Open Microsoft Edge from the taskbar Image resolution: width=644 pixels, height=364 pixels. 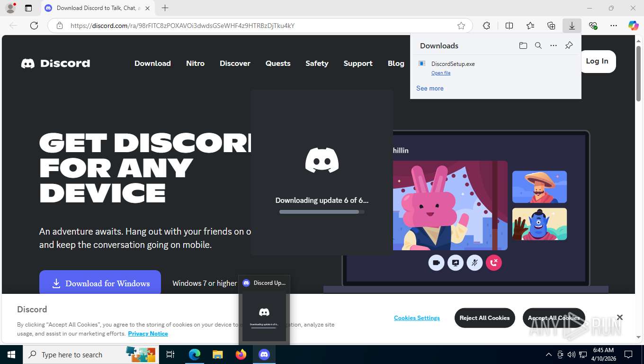(195, 355)
